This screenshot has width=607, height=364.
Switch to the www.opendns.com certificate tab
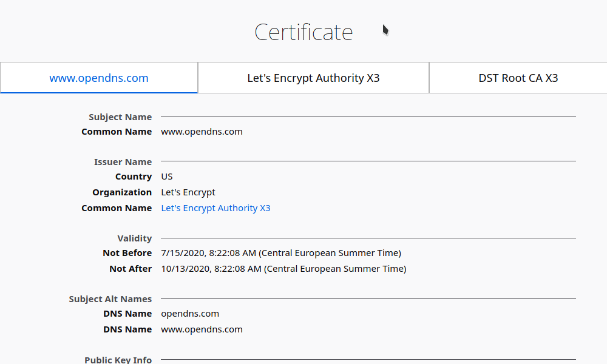(99, 78)
